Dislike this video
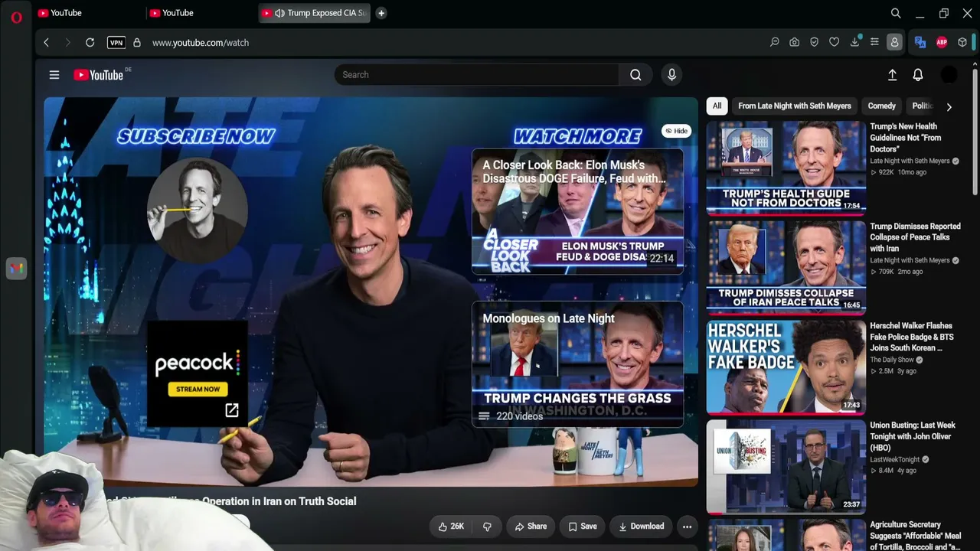Viewport: 980px width, 551px height. click(487, 527)
